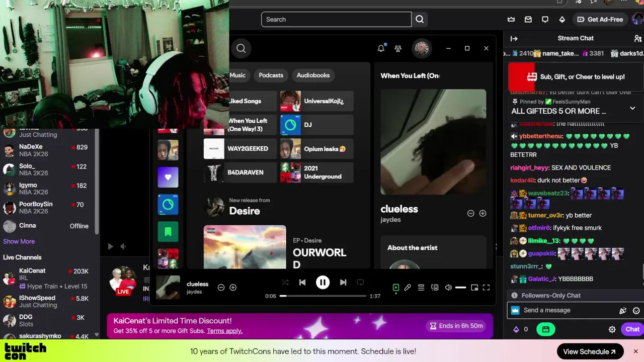Click purple Chat send button

coord(632,329)
